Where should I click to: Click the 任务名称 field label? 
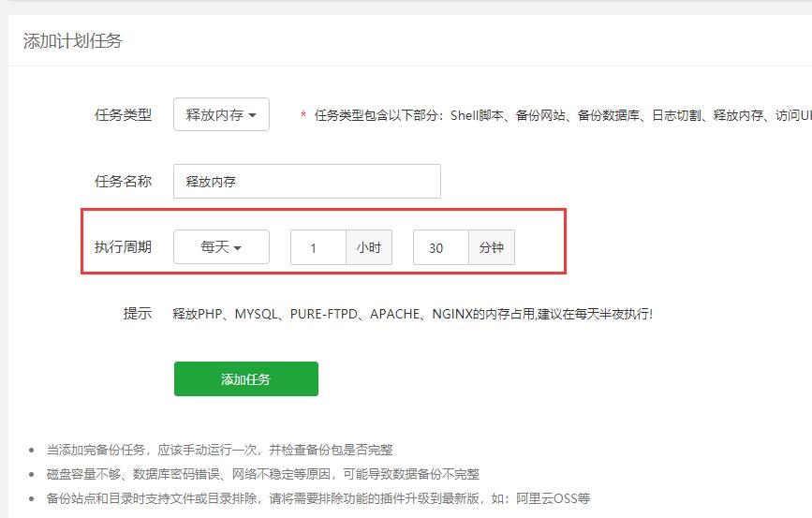pos(123,182)
